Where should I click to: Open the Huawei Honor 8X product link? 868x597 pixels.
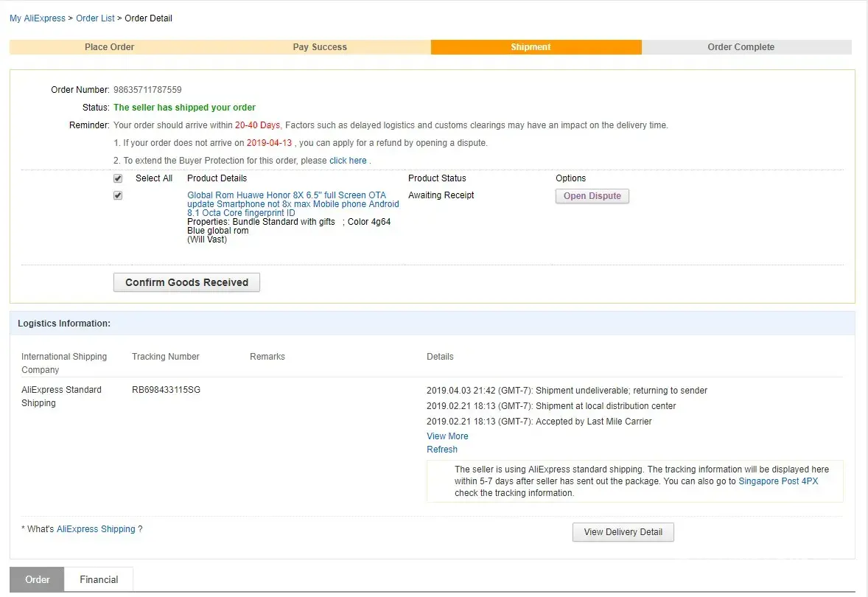[293, 204]
